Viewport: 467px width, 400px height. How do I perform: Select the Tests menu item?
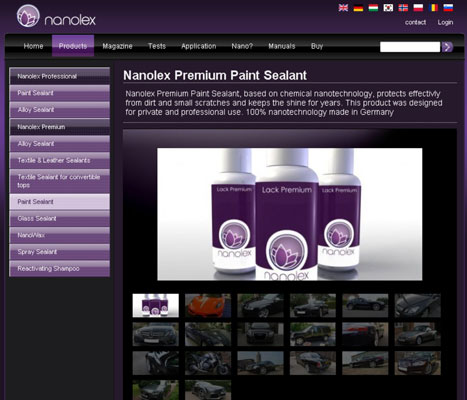[x=157, y=46]
